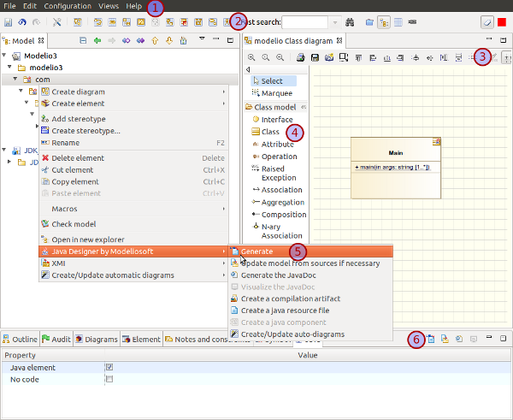Activate the Select tool in palette
Image resolution: width=513 pixels, height=420 pixels.
click(x=274, y=81)
